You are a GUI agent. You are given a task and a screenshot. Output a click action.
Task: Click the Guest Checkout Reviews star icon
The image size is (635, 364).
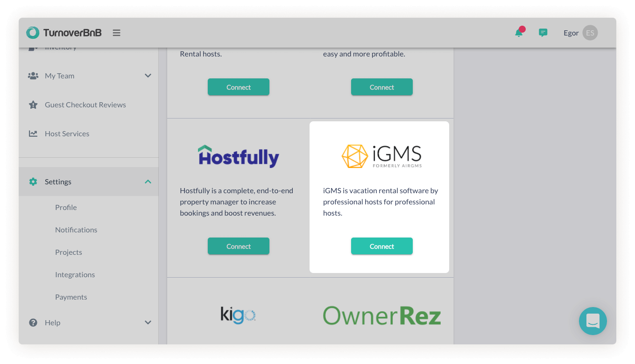coord(33,105)
